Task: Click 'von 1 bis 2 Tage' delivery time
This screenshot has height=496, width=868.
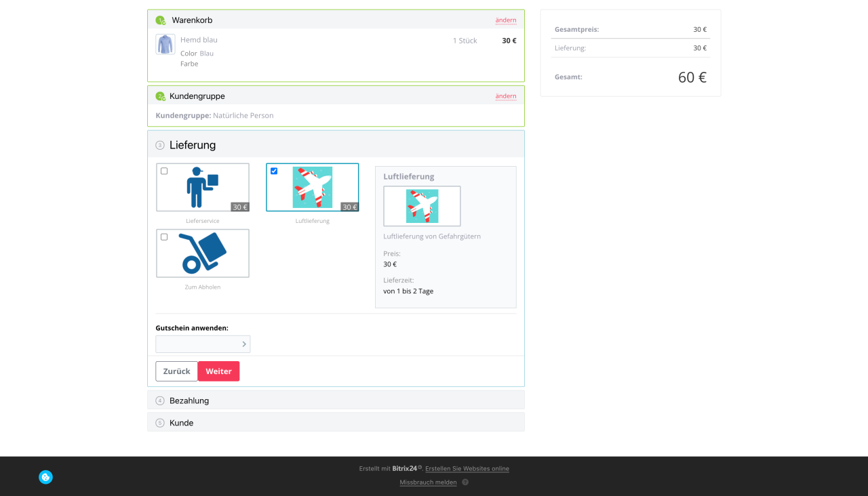Action: 408,291
